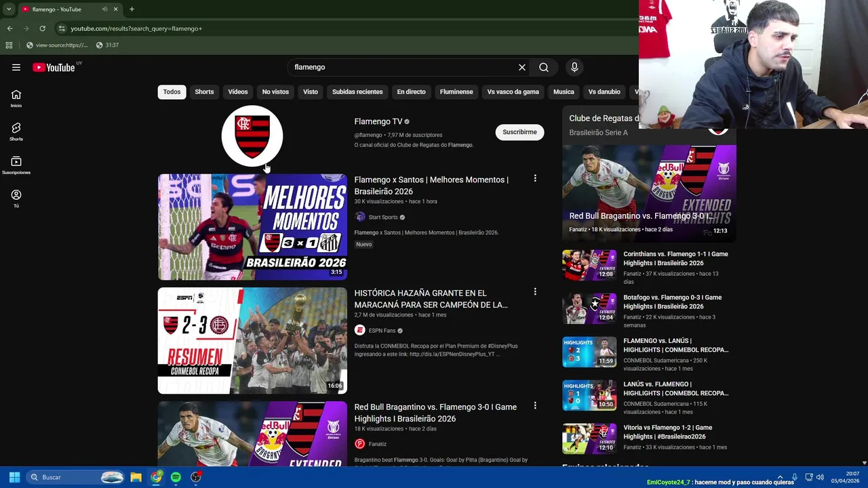The width and height of the screenshot is (868, 488).
Task: Go back in the browser
Action: (9, 28)
